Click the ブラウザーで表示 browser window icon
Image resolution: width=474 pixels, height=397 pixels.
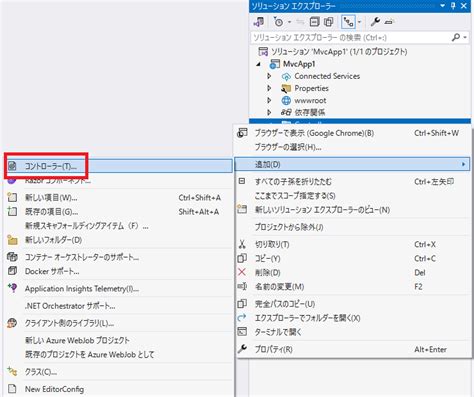click(x=242, y=133)
